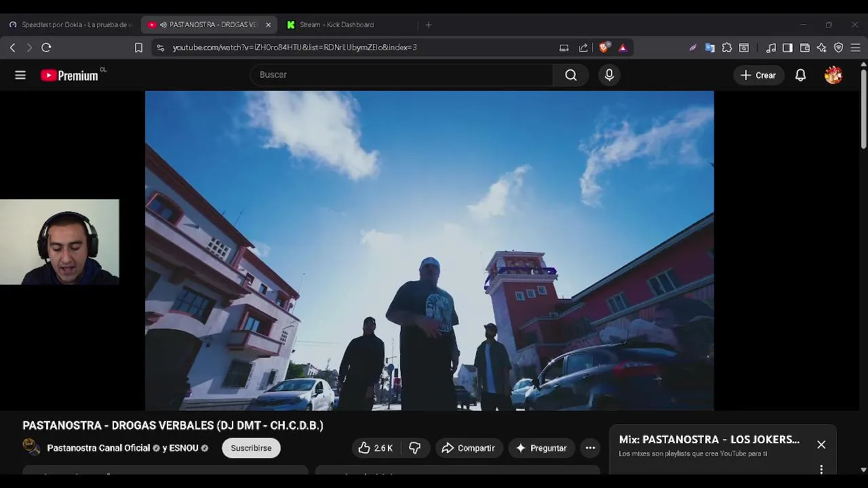Image resolution: width=868 pixels, height=488 pixels.
Task: Open the purple feather extension
Action: pos(692,47)
